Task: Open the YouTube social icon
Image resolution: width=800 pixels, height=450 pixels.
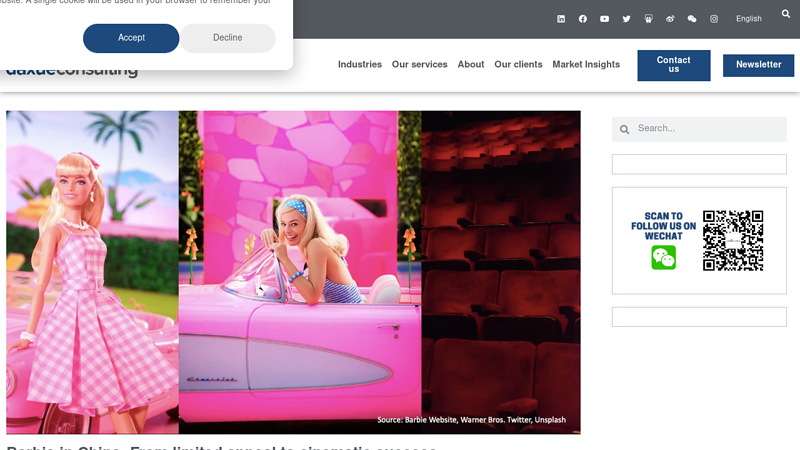Action: (x=605, y=19)
